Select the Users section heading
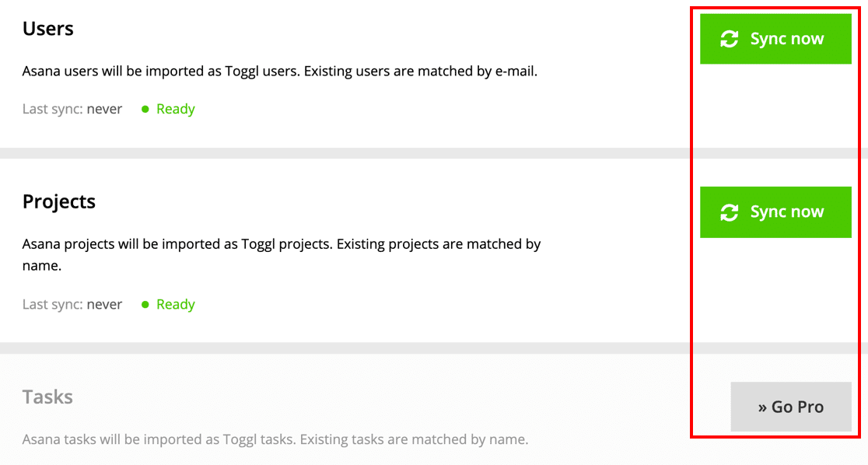The width and height of the screenshot is (868, 465). click(x=47, y=29)
